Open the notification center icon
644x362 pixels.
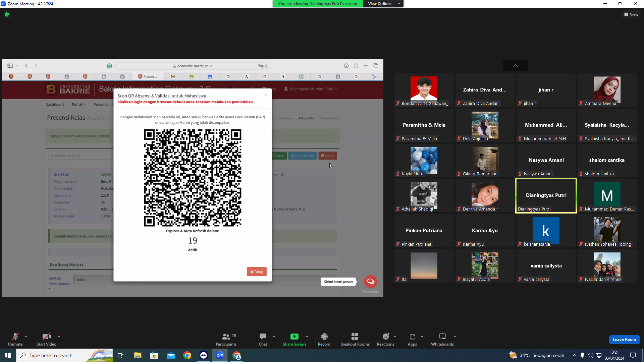[633, 355]
